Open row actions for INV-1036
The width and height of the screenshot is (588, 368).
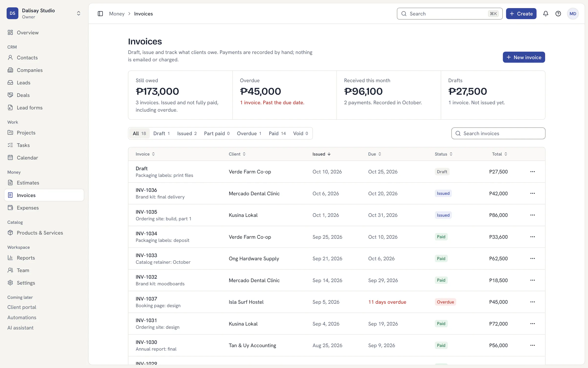pyautogui.click(x=532, y=193)
